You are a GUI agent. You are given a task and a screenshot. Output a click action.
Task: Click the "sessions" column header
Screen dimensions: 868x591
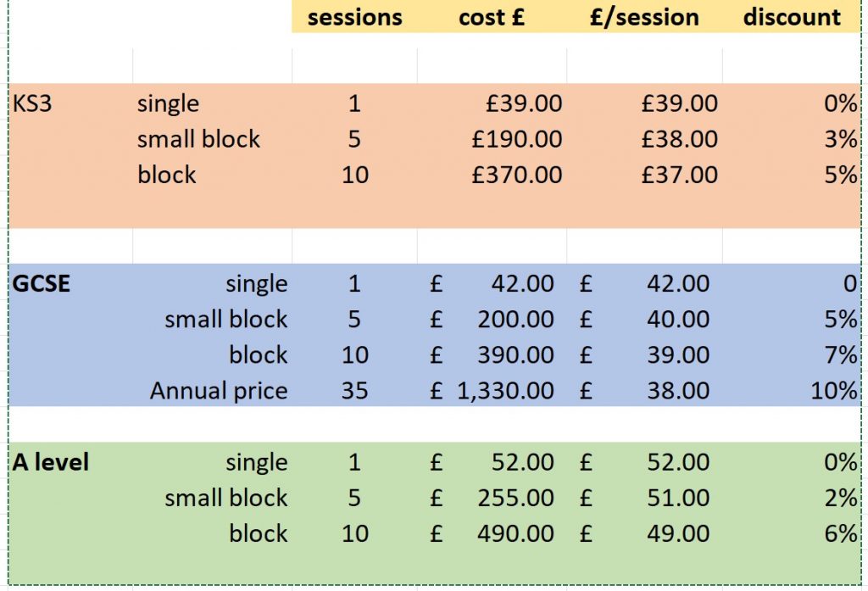[x=354, y=17]
